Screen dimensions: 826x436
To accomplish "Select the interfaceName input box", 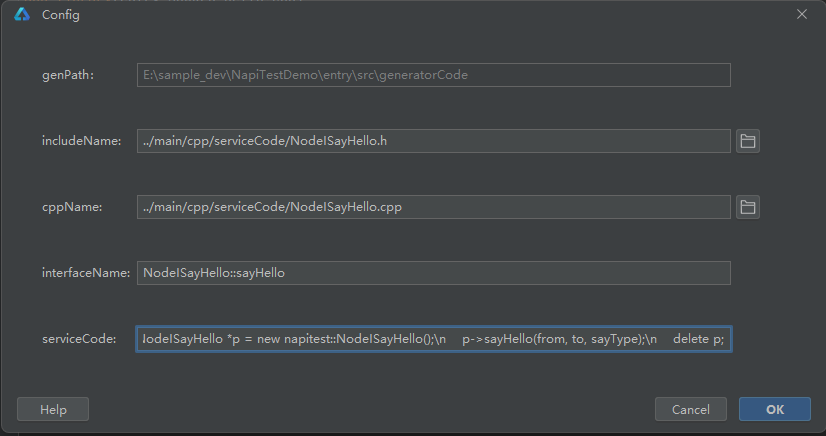I will 433,273.
